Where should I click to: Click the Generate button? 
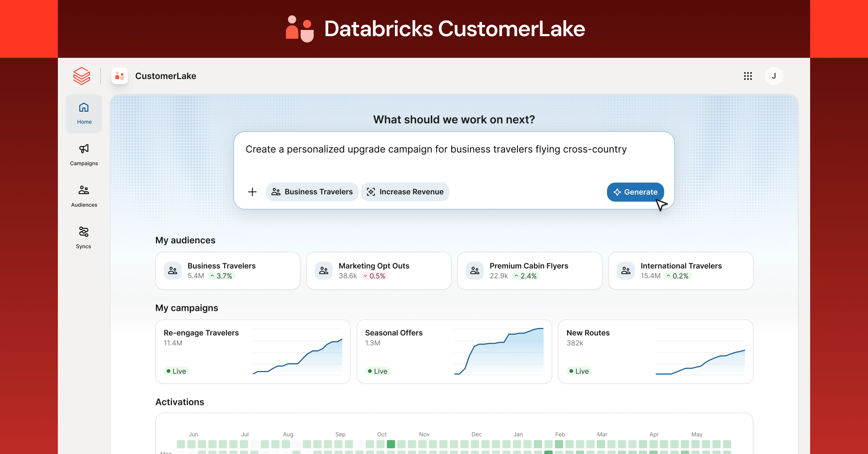pos(635,192)
